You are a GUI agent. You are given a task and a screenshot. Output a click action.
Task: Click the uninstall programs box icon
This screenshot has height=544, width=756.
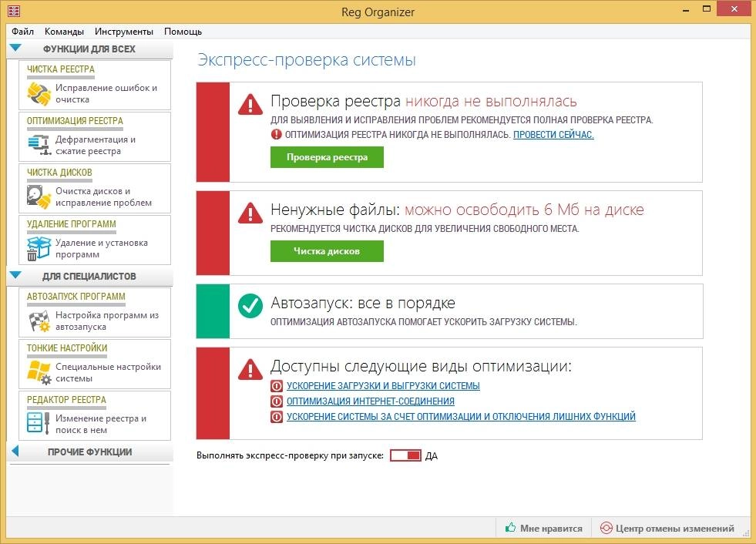pos(39,248)
